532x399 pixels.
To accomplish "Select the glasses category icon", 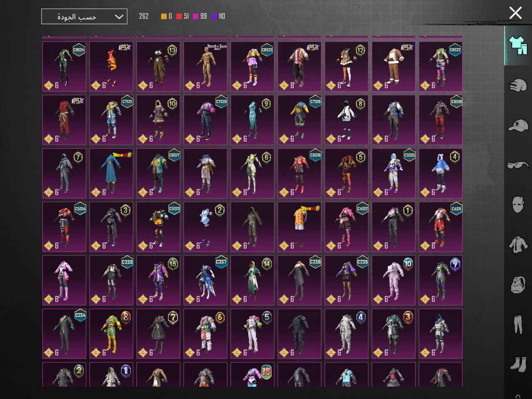I will click(x=517, y=165).
